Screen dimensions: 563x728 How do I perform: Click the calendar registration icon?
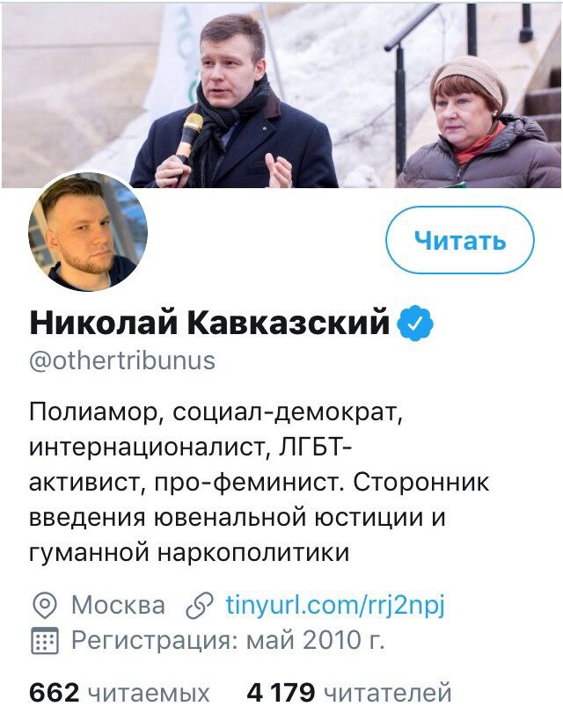(x=45, y=641)
